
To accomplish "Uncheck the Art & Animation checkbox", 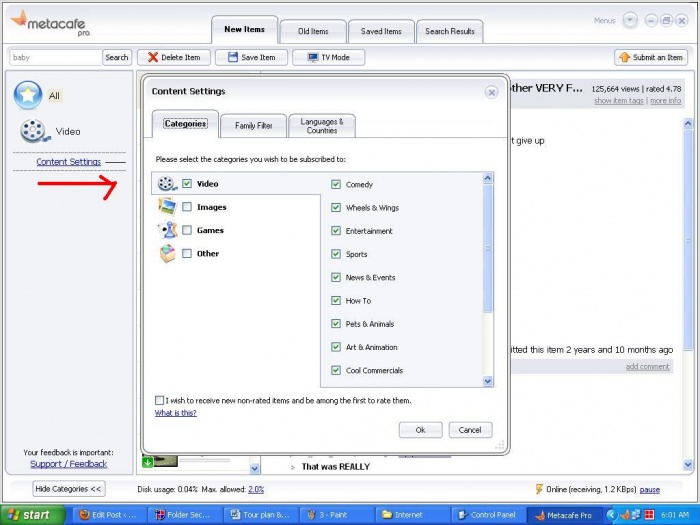I will point(336,347).
